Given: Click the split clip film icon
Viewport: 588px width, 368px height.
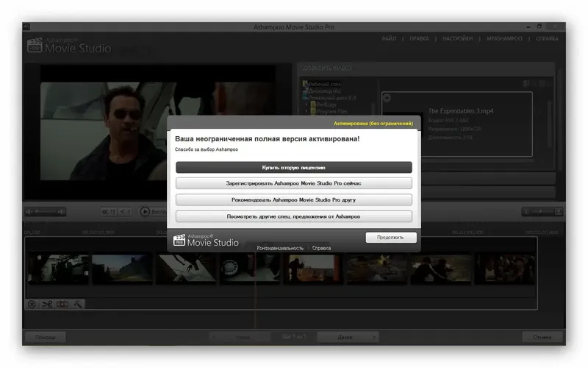Looking at the screenshot, I should point(62,304).
